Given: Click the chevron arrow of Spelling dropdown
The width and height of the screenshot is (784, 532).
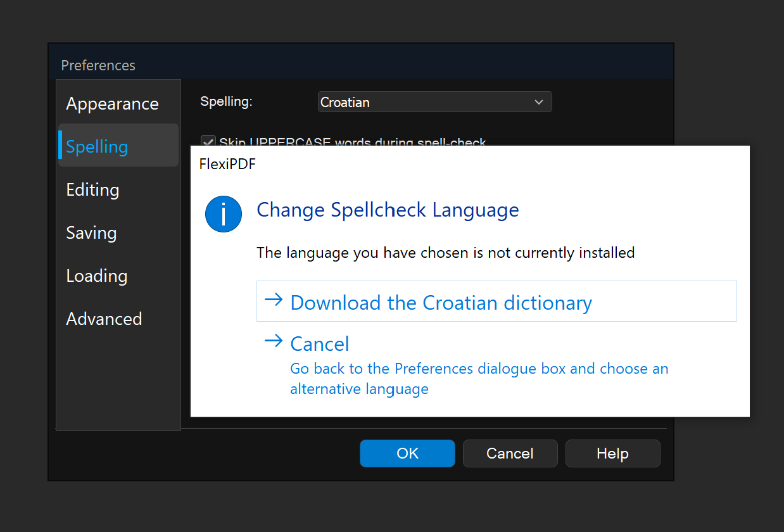Looking at the screenshot, I should 539,102.
